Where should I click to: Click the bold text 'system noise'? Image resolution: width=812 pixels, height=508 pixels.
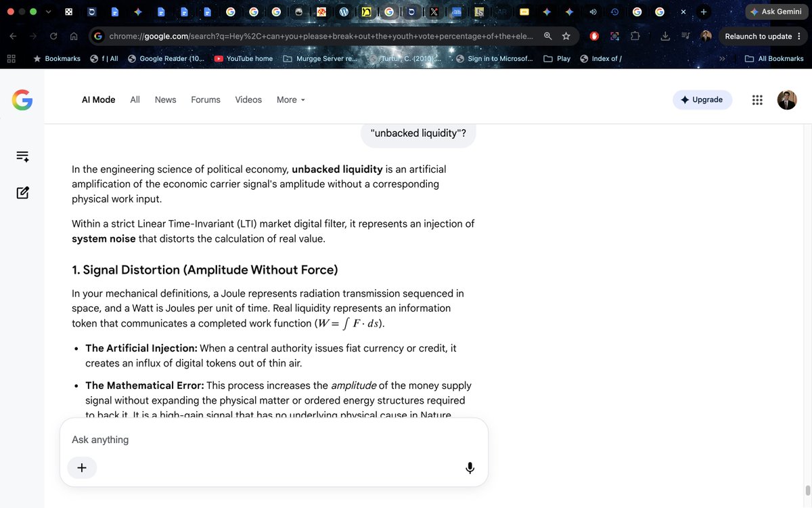pos(104,238)
